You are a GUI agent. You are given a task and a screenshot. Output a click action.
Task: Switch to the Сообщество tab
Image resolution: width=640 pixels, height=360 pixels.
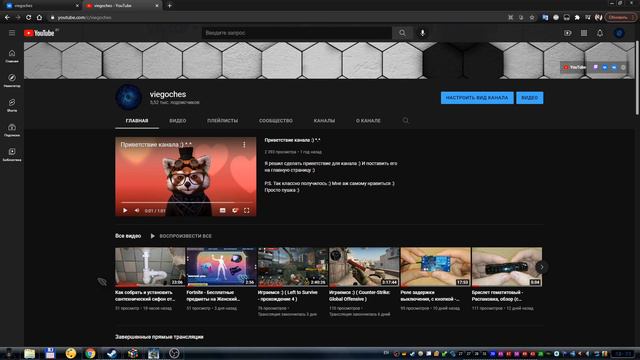point(276,121)
